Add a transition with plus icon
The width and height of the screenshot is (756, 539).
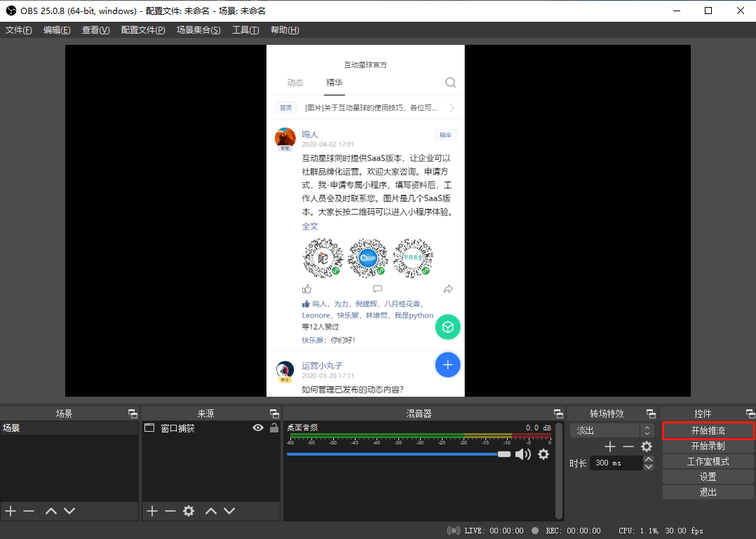tap(610, 446)
